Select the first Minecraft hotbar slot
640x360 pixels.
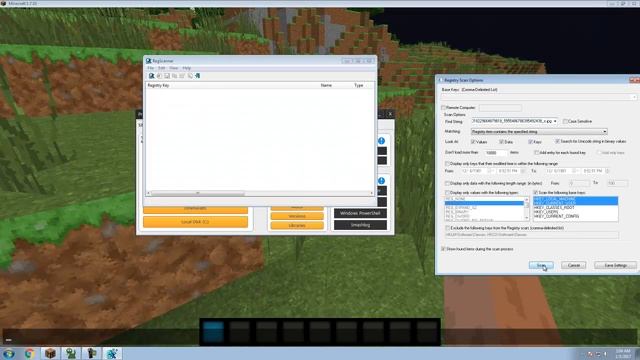(x=213, y=331)
